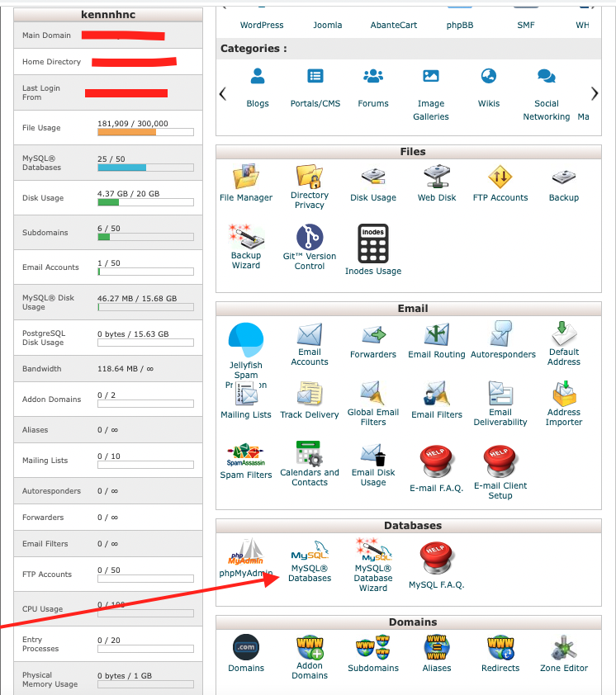This screenshot has height=695, width=616.
Task: Open SpamAssassin Spam Filters
Action: click(246, 461)
